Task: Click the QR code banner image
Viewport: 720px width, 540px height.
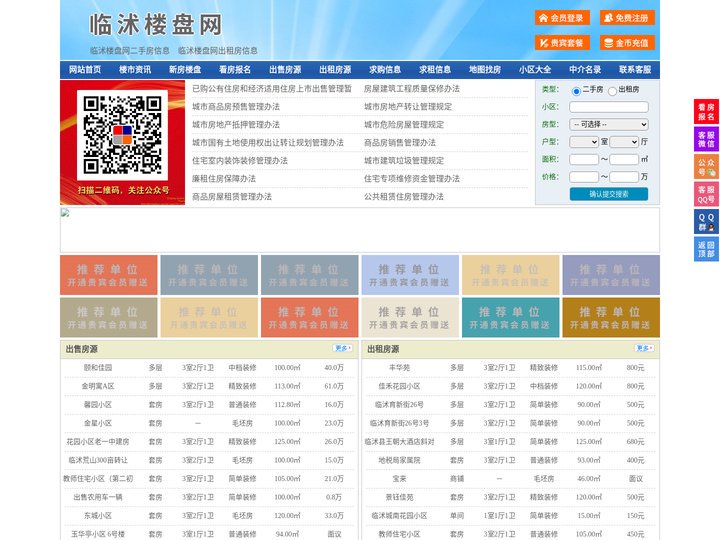Action: tap(123, 142)
